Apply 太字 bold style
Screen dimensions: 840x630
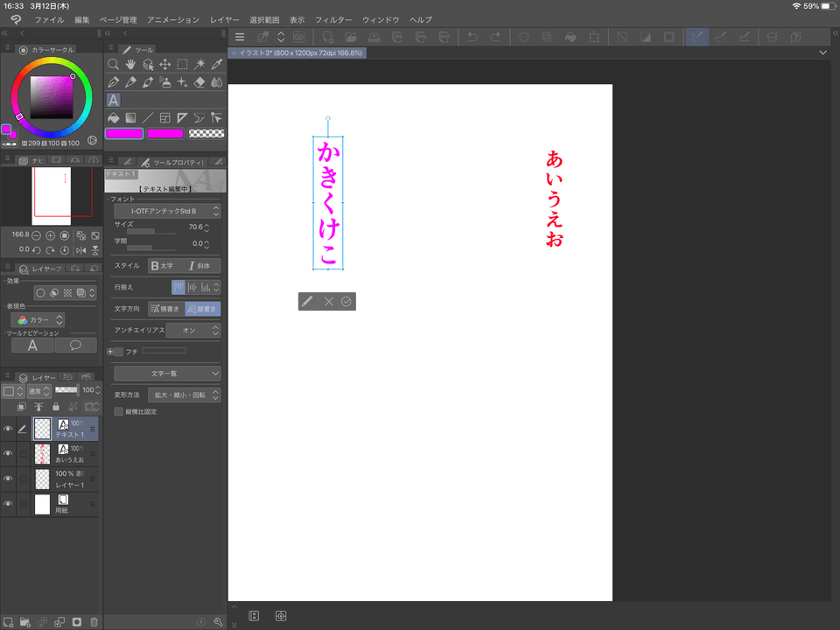tap(164, 265)
